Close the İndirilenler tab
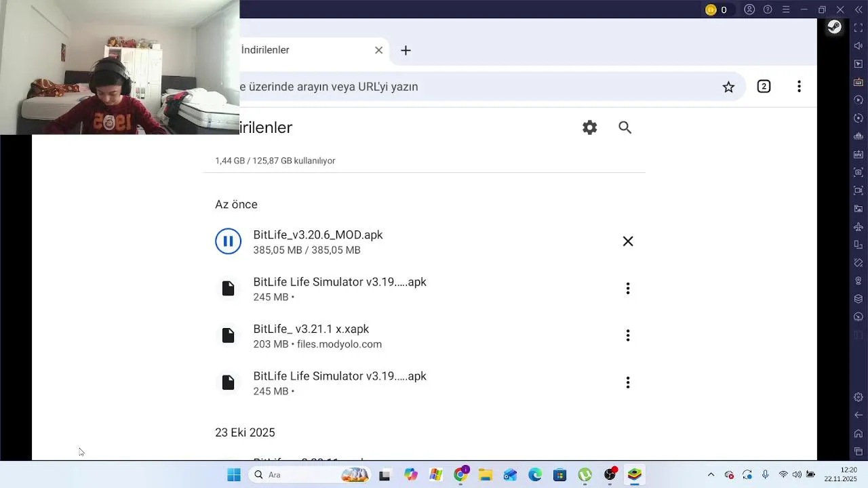Screen dimensions: 868x488 click(379, 50)
